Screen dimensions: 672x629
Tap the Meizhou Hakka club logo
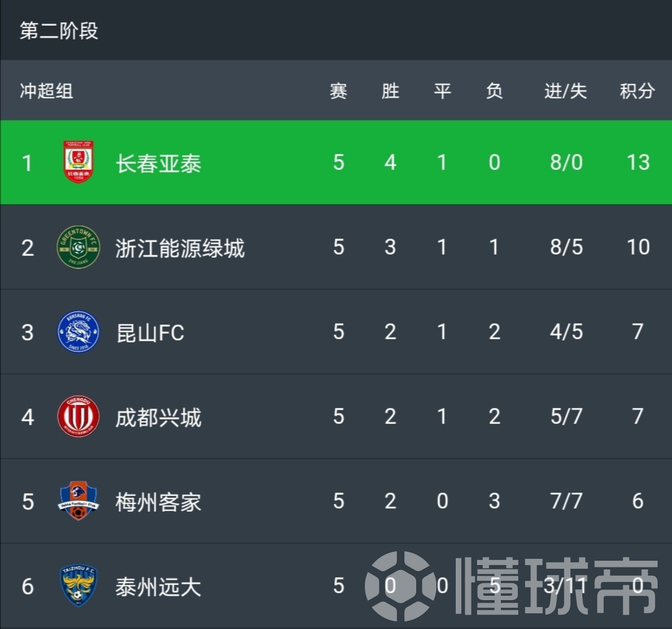click(78, 501)
